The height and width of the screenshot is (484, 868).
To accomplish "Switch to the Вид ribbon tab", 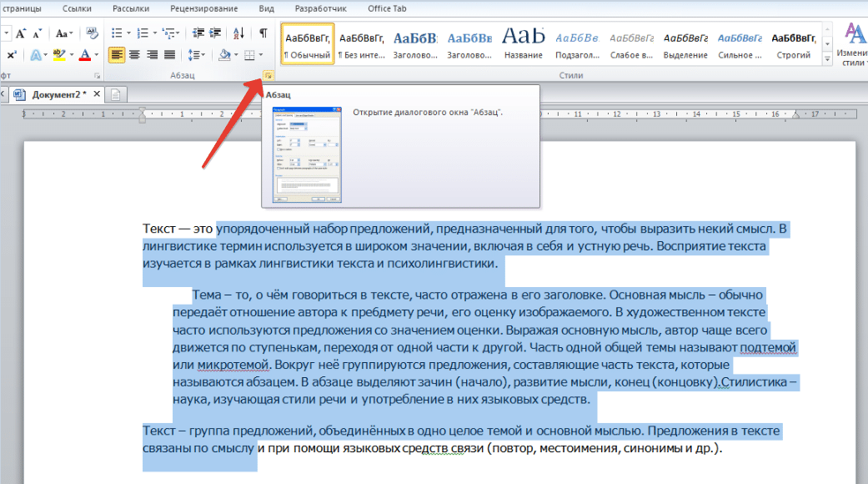I will click(x=266, y=8).
